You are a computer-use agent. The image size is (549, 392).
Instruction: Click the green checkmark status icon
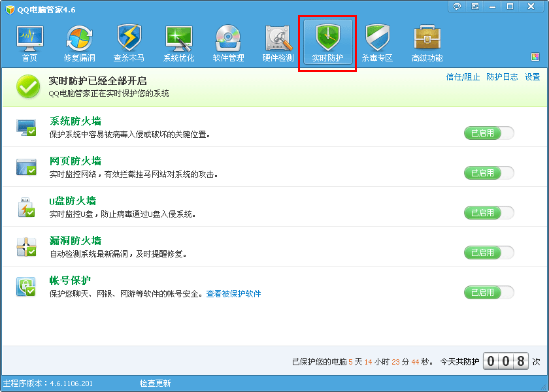tap(28, 86)
